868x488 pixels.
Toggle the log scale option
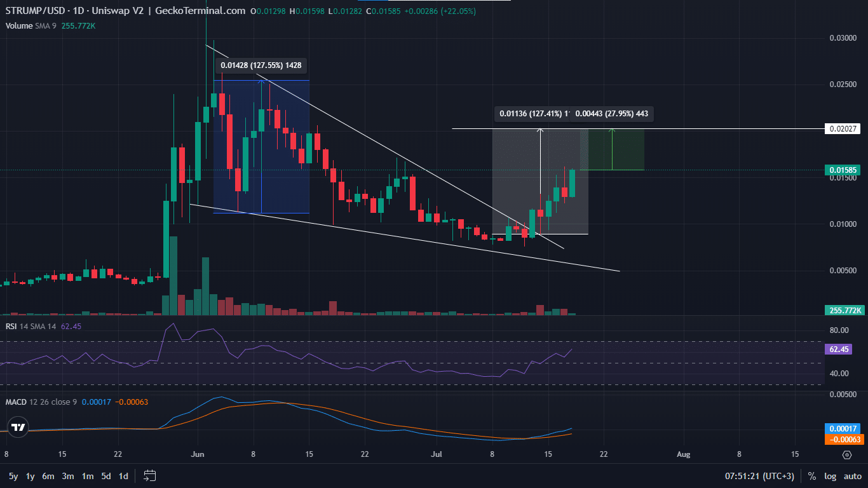pyautogui.click(x=830, y=476)
